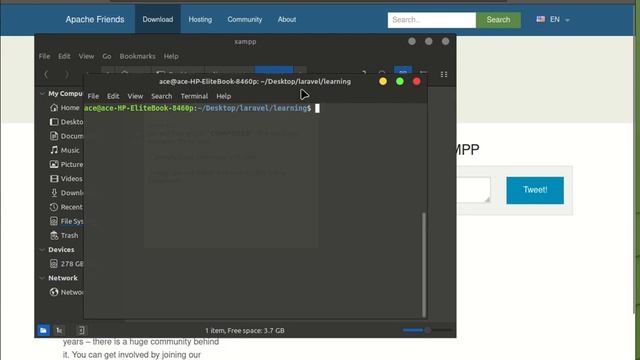The width and height of the screenshot is (640, 360).
Task: Go to Hosting page on website
Action: click(x=200, y=19)
